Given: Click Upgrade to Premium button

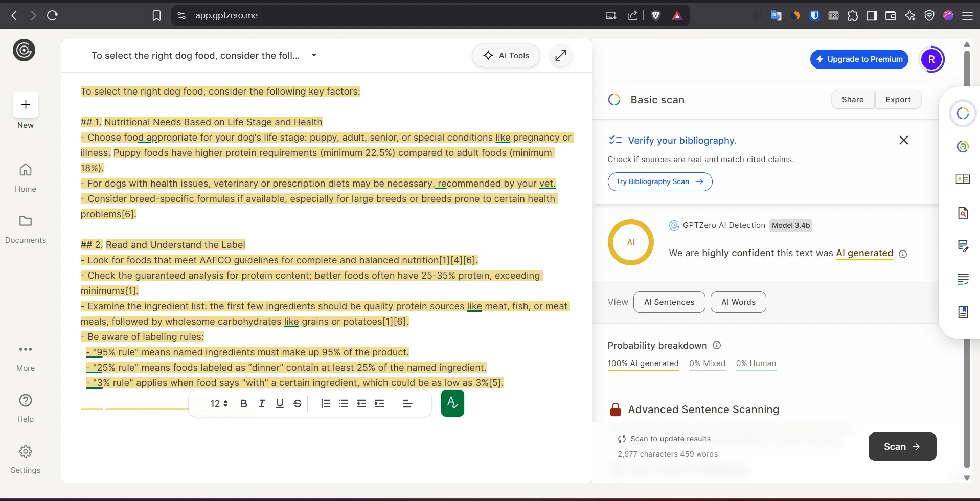Looking at the screenshot, I should click(859, 59).
